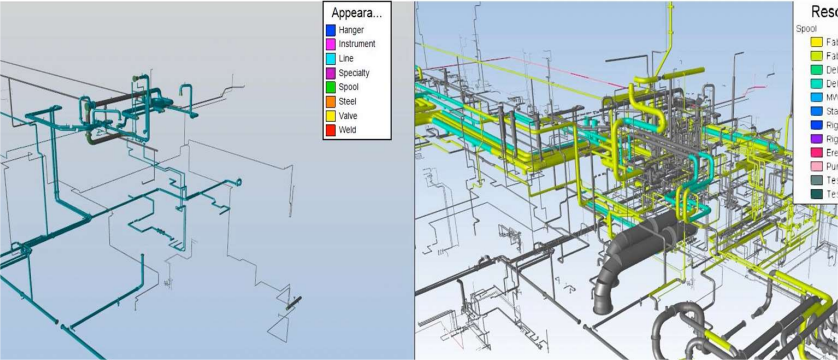This screenshot has height=360, width=838.
Task: Select the magenta Instrument swatch
Action: pyautogui.click(x=330, y=44)
